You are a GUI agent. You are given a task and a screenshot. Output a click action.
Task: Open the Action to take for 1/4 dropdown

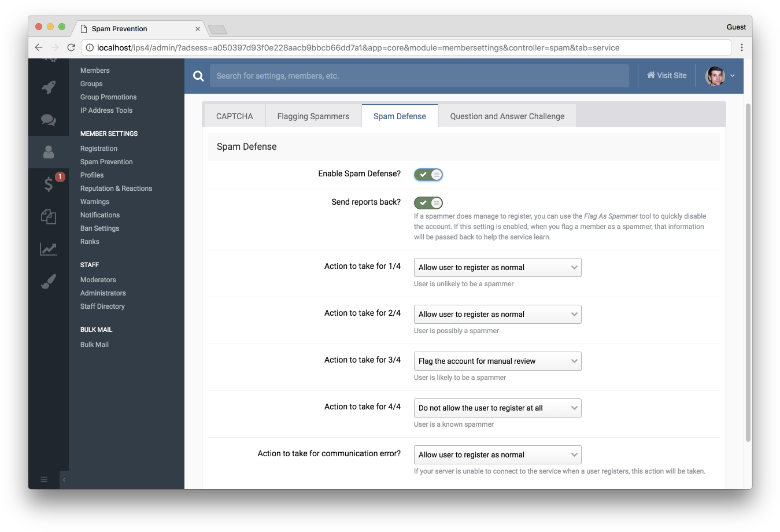pos(497,268)
